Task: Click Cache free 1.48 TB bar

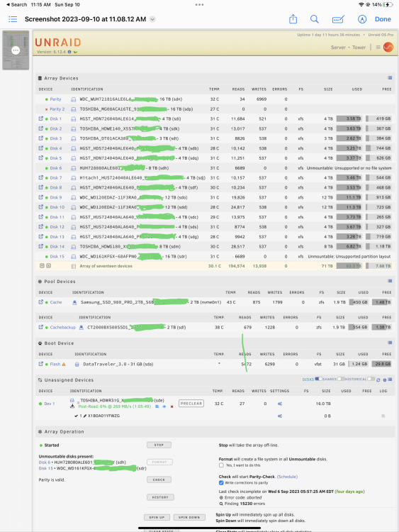Action: [382, 302]
